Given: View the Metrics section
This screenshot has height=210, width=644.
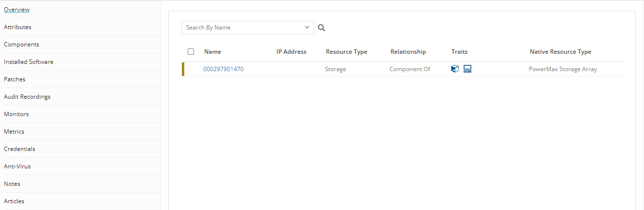Looking at the screenshot, I should 14,132.
